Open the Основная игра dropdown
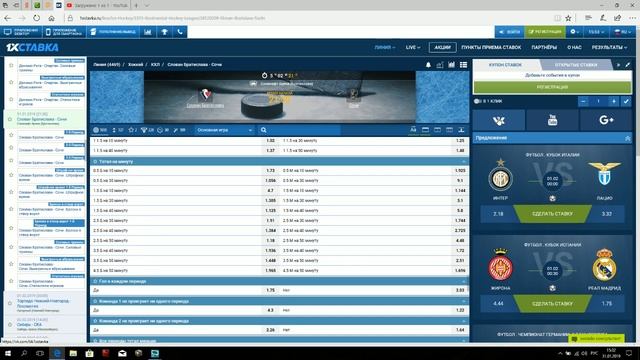Screen dimensions: 640x360 (224, 130)
